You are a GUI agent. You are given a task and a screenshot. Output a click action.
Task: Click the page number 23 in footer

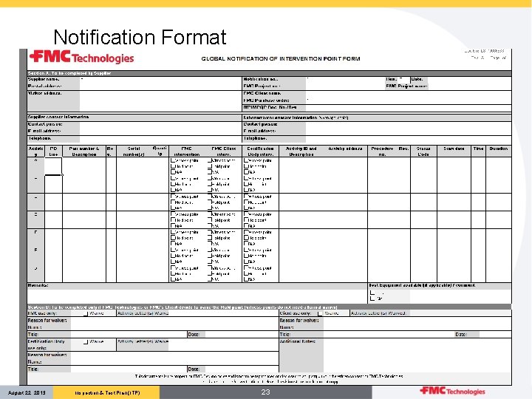click(x=266, y=392)
